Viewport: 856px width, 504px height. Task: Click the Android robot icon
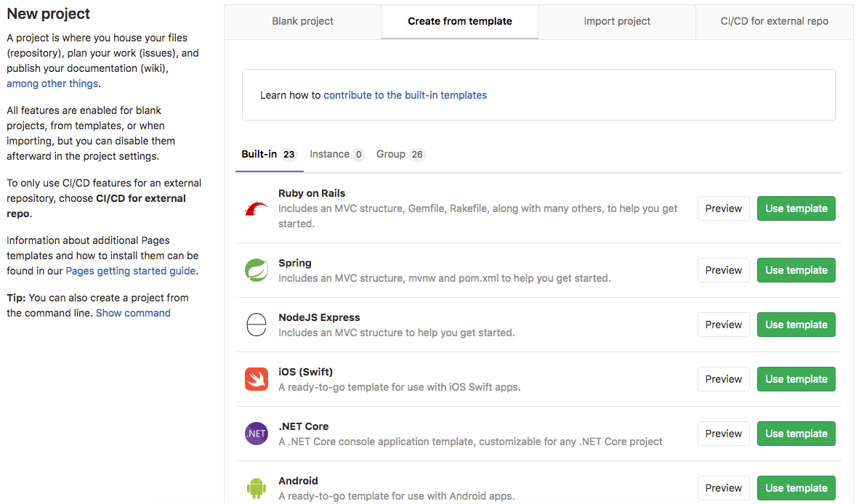[x=256, y=488]
